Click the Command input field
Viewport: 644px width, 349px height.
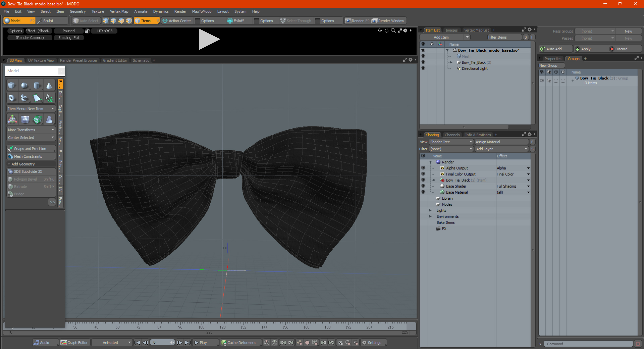click(589, 344)
